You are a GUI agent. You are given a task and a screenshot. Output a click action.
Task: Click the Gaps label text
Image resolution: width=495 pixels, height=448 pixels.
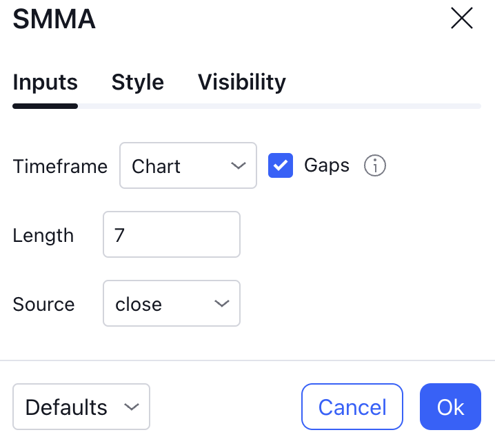click(326, 166)
